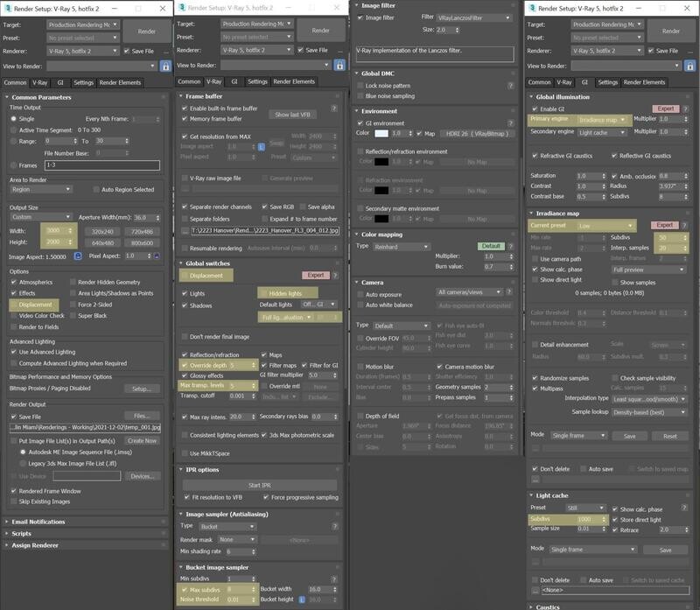The width and height of the screenshot is (700, 610).
Task: Click the Render Setup teapot title icon
Action: [x=7, y=7]
